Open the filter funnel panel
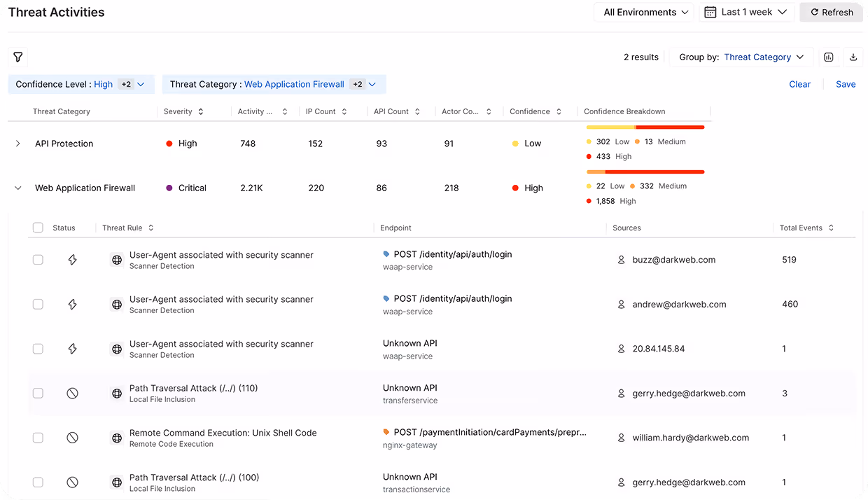The height and width of the screenshot is (500, 868). pos(17,57)
